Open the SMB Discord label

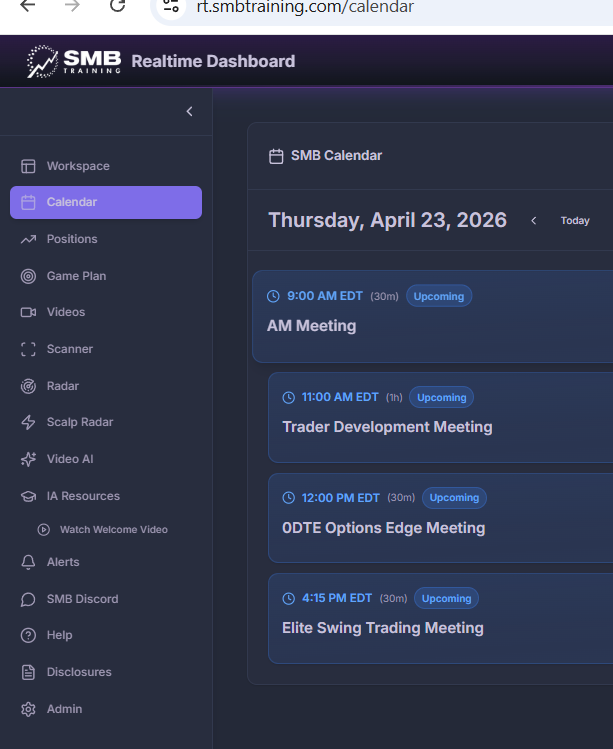(82, 599)
